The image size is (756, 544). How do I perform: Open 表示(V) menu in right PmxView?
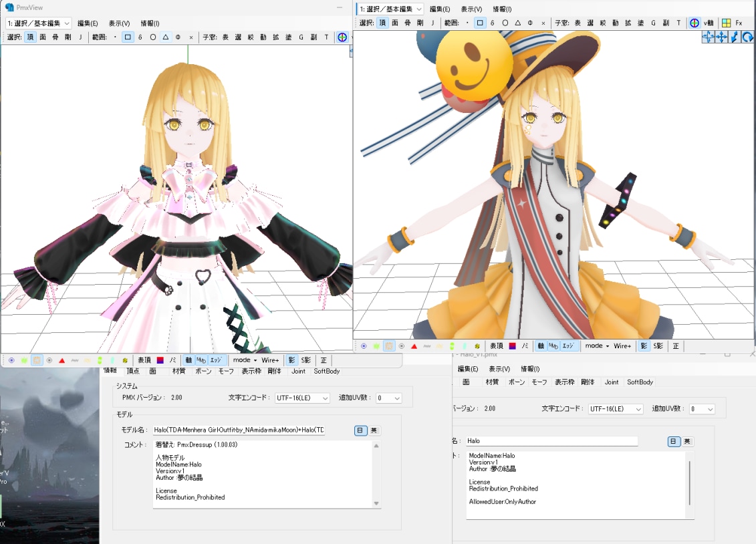pyautogui.click(x=471, y=9)
